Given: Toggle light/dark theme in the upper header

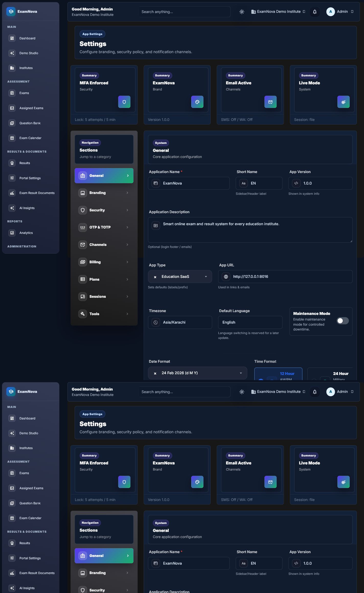Looking at the screenshot, I should point(242,12).
